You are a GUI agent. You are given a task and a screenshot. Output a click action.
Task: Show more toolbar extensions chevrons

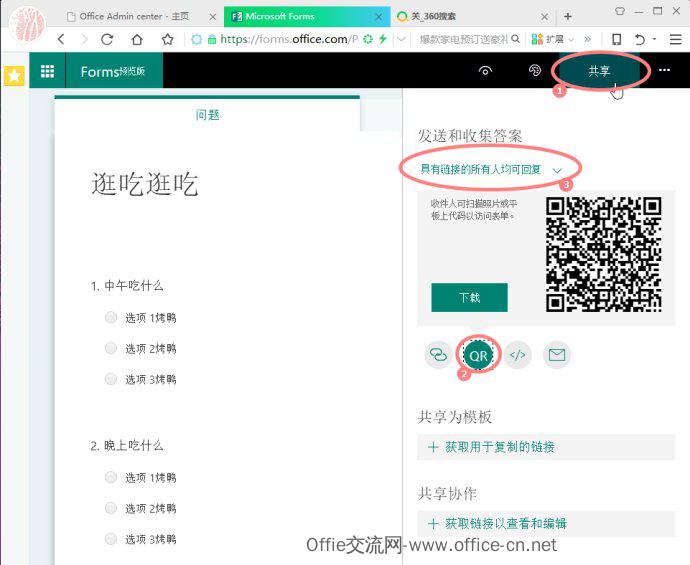tap(587, 39)
